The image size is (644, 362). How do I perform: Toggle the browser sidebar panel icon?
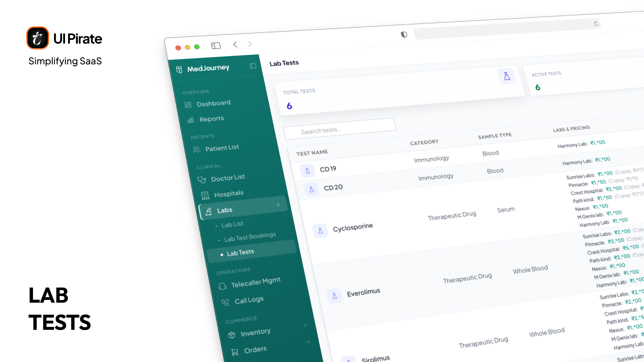click(x=216, y=46)
